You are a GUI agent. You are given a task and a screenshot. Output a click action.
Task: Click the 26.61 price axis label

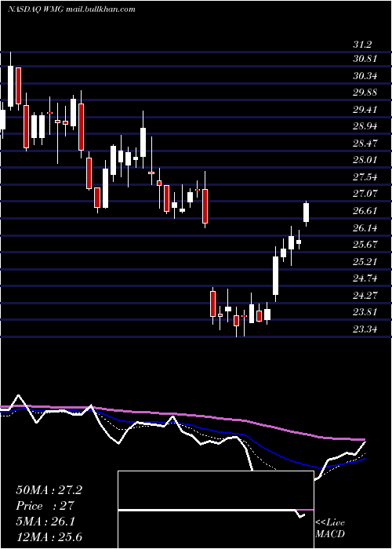click(x=365, y=210)
